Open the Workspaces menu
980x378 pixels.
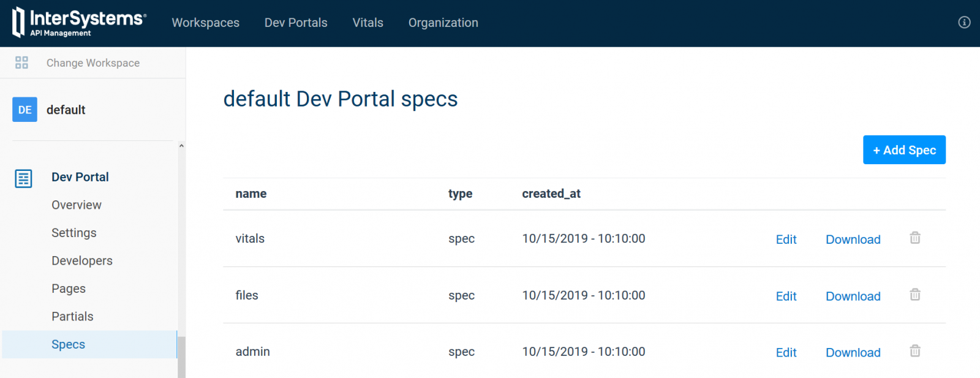coord(205,23)
